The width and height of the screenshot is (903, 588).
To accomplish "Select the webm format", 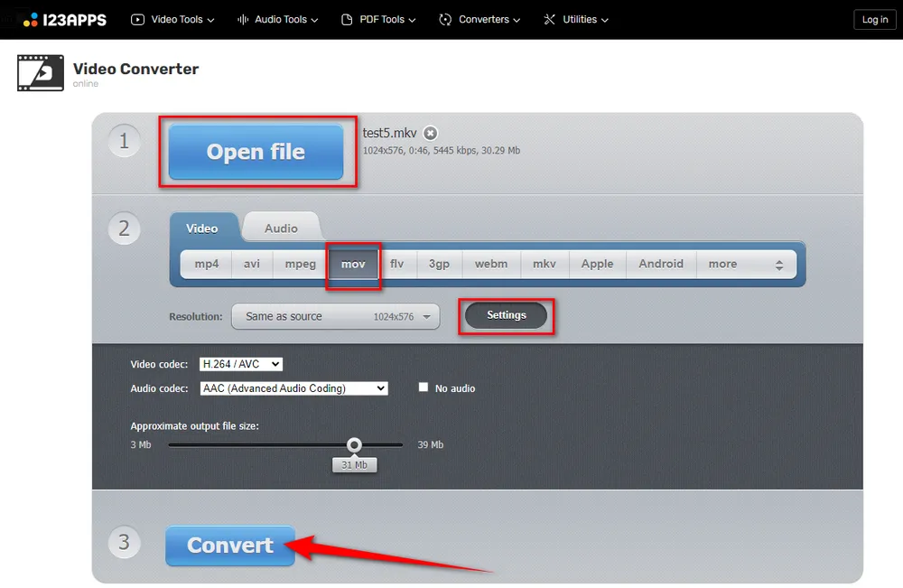I will 491,264.
